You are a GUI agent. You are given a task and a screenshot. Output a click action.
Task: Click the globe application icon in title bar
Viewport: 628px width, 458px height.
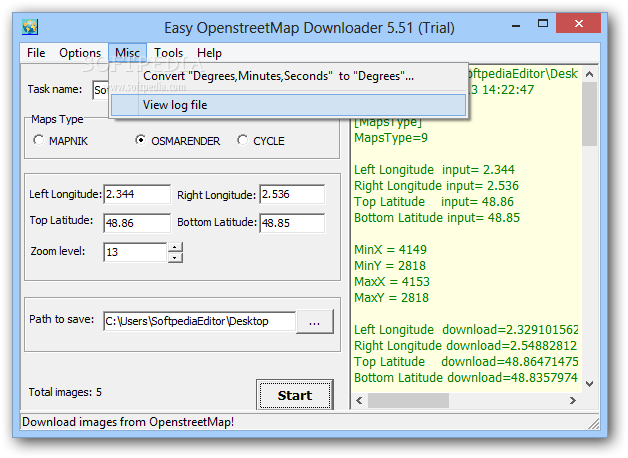click(x=30, y=27)
